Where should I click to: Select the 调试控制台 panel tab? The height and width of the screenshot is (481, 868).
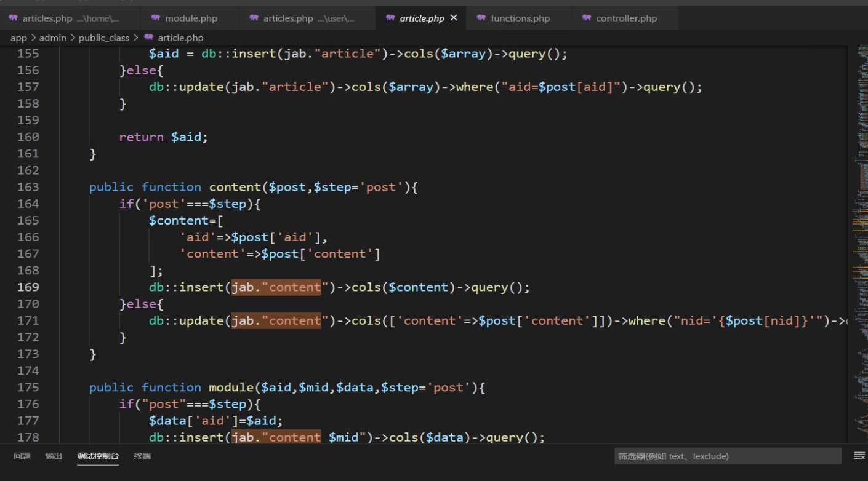(x=98, y=456)
